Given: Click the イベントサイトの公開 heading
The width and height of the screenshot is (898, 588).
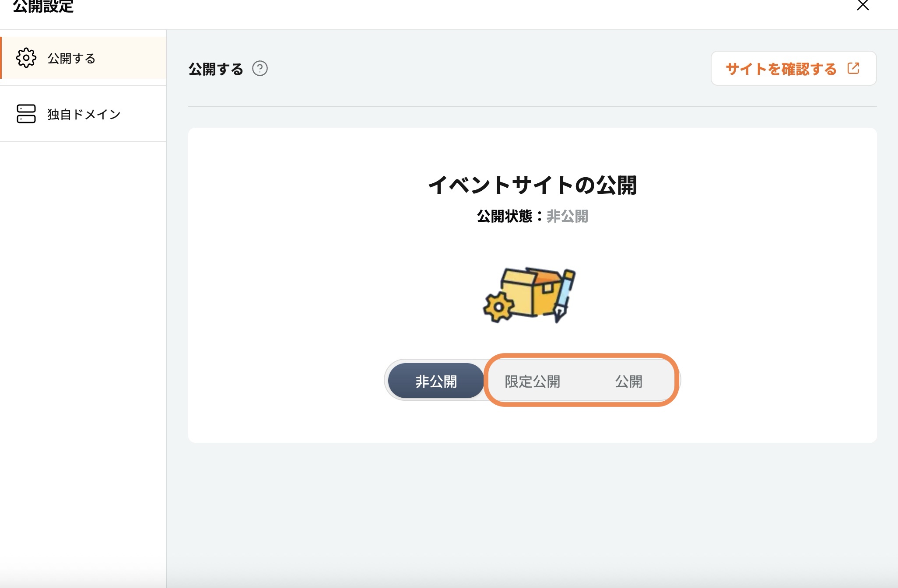Looking at the screenshot, I should coord(532,185).
